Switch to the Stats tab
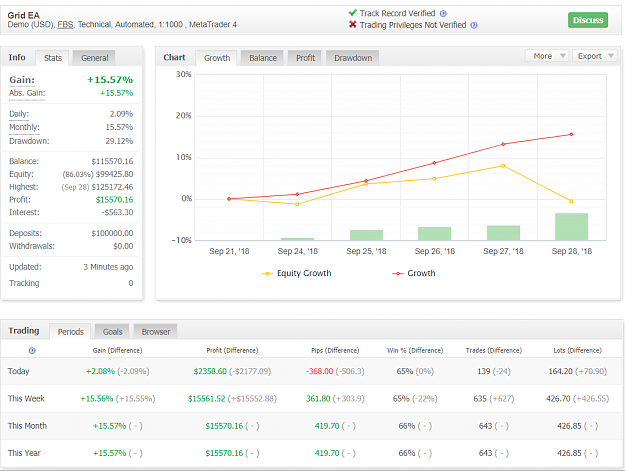Viewport: 625px width, 471px height. pyautogui.click(x=53, y=58)
